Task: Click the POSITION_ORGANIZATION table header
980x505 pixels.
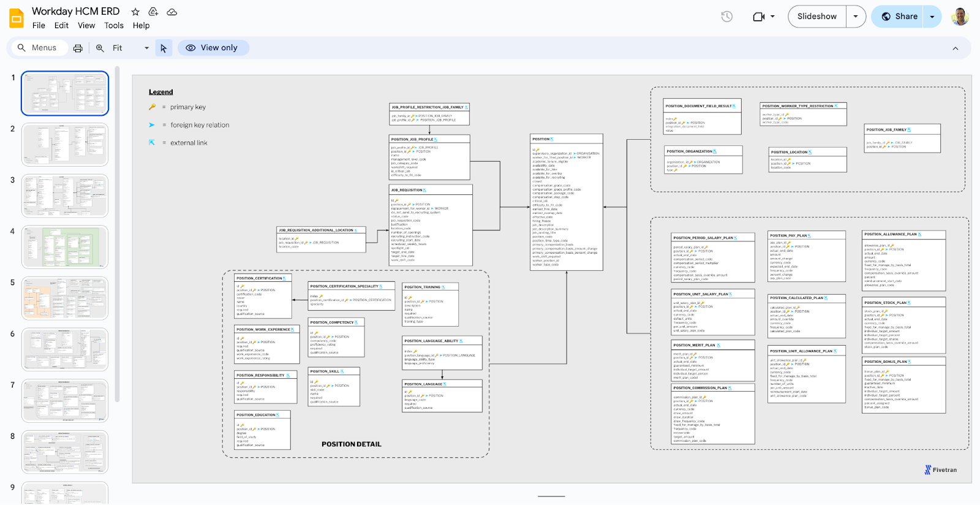Action: pos(703,151)
